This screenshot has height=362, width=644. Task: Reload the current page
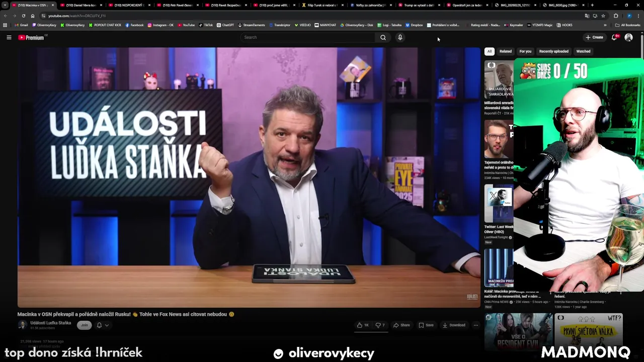pos(23,16)
